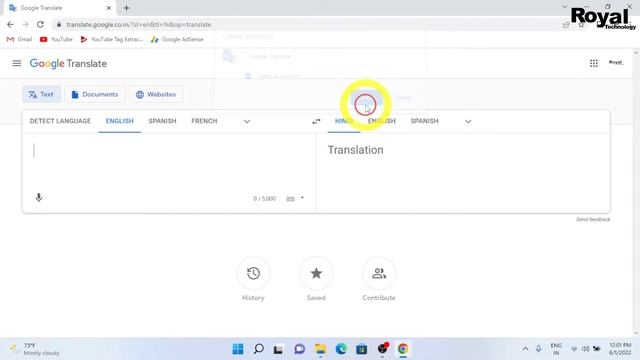The image size is (640, 360).
Task: Show hidden system tray icons chevron
Action: click(525, 349)
